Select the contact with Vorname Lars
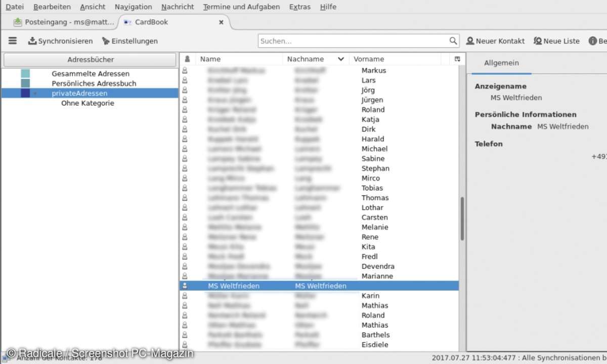 [319, 80]
